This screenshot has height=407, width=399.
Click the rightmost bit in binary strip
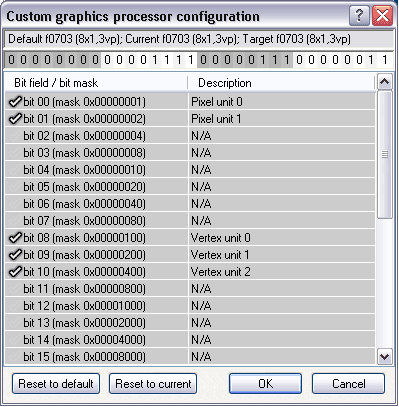point(385,60)
